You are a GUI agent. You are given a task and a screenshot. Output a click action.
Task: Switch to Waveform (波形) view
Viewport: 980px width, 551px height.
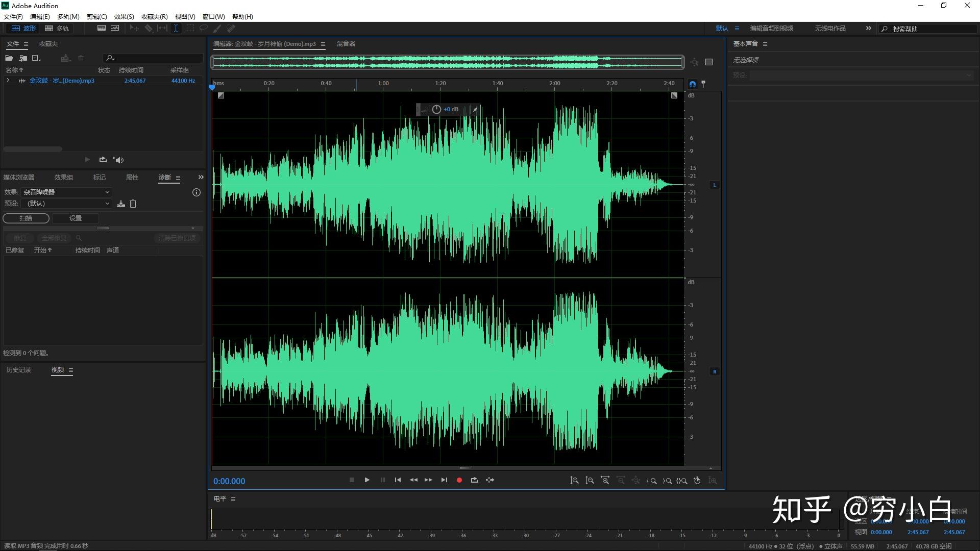point(24,29)
